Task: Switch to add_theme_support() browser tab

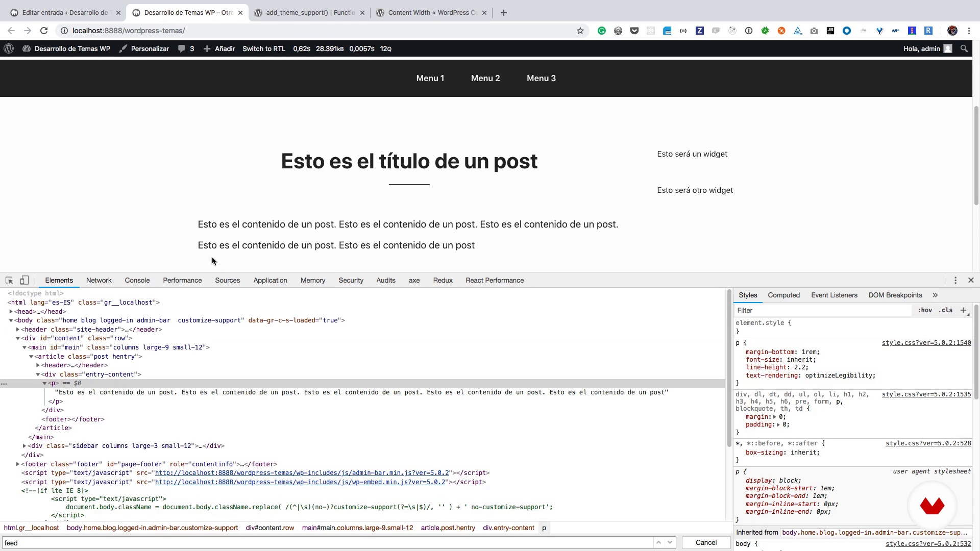Action: 310,13
